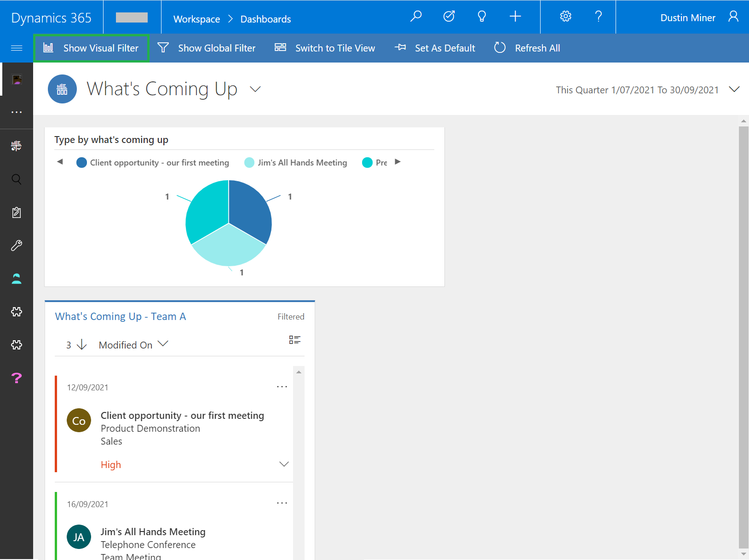Screen dimensions: 749x560
Task: Open the hamburger navigation menu
Action: (x=17, y=48)
